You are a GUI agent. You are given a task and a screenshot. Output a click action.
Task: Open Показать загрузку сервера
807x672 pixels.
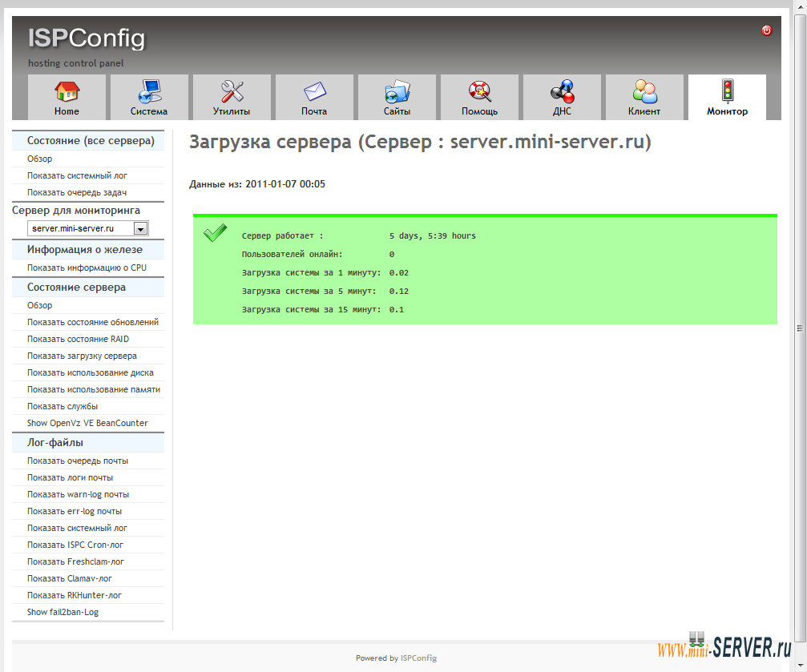[x=82, y=356]
